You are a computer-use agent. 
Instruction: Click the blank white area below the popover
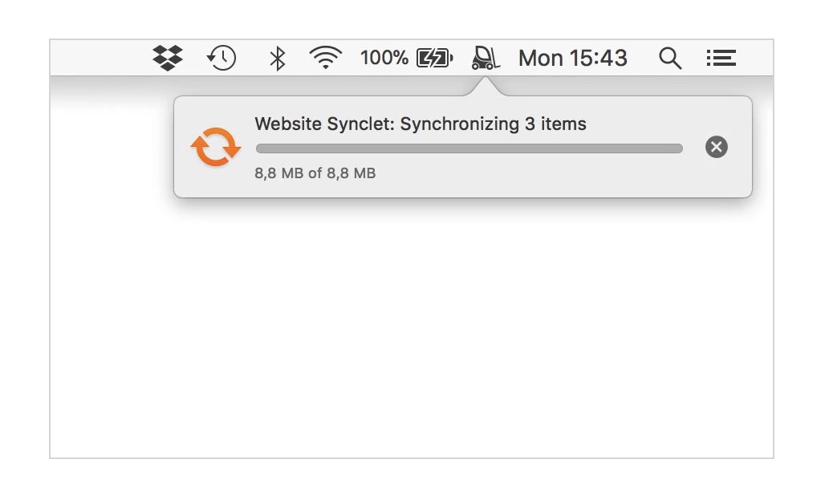(x=411, y=337)
